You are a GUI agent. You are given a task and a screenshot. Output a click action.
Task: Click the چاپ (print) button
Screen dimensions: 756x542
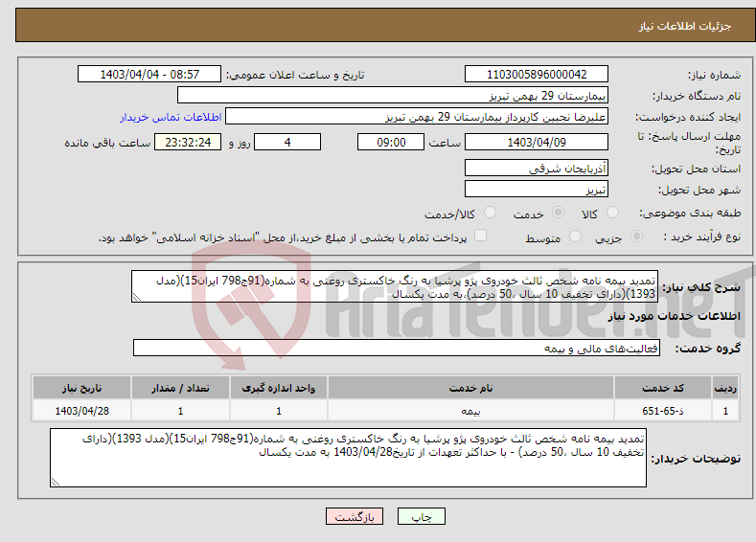pos(421,516)
